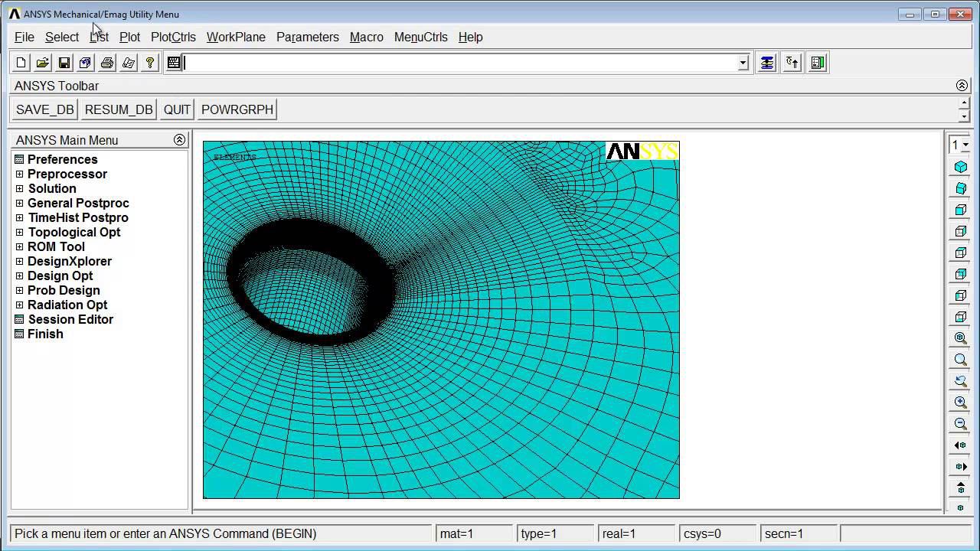The image size is (980, 551).
Task: Click the Save Analysis disk icon
Action: pos(64,63)
